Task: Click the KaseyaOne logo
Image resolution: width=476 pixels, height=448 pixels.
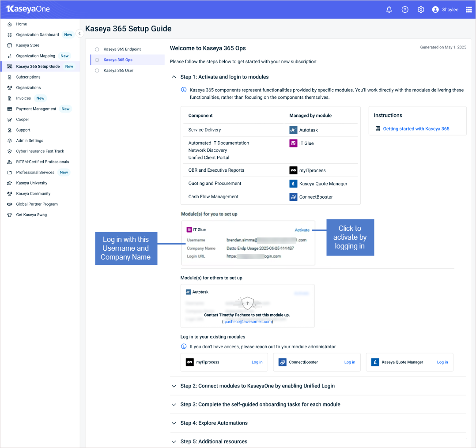Action: [x=28, y=9]
